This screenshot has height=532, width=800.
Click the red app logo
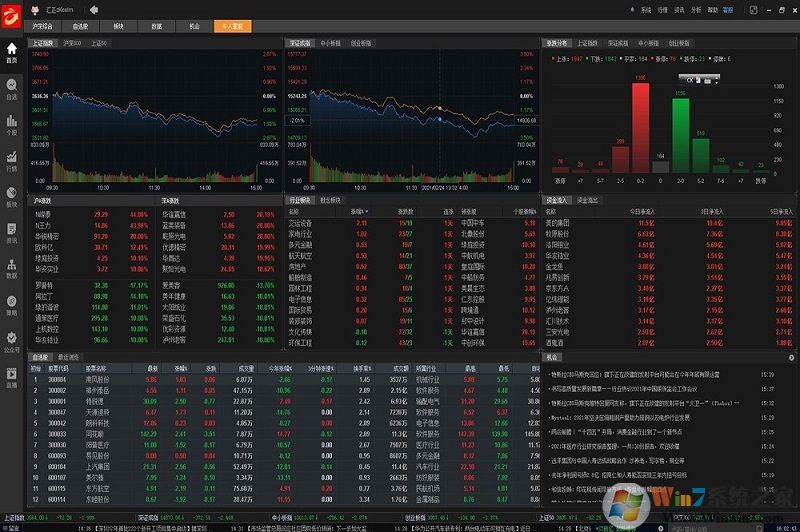tap(11, 15)
